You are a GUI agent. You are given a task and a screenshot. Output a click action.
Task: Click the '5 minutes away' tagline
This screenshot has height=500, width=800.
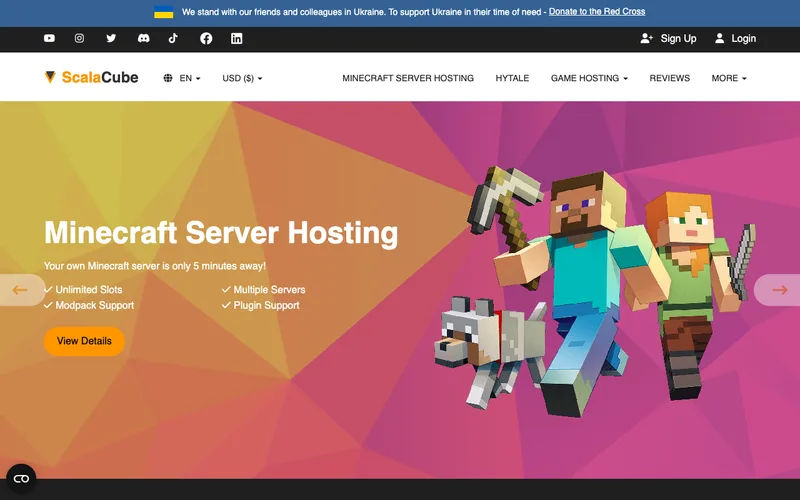155,266
